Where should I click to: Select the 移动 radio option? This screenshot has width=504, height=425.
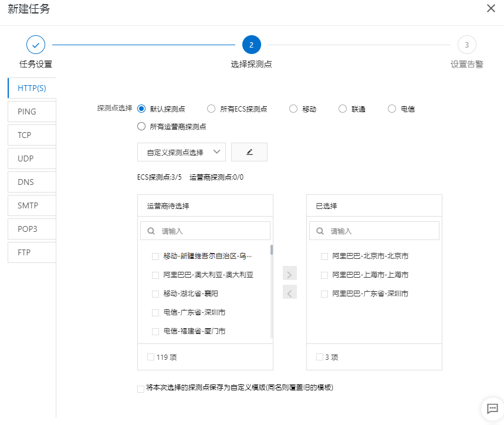[293, 109]
